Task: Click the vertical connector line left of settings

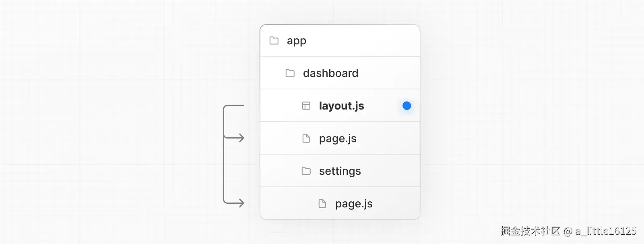Action: point(224,170)
